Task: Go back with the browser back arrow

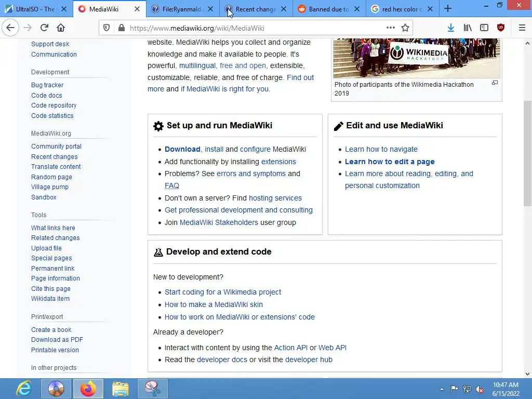Action: (x=10, y=28)
